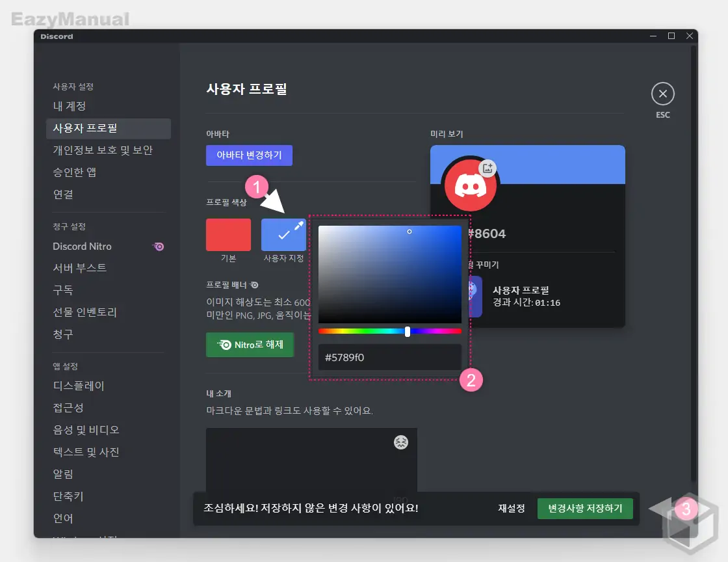Screen dimensions: 728x562
Task: Select the 기본 red profile color option
Action: point(228,235)
